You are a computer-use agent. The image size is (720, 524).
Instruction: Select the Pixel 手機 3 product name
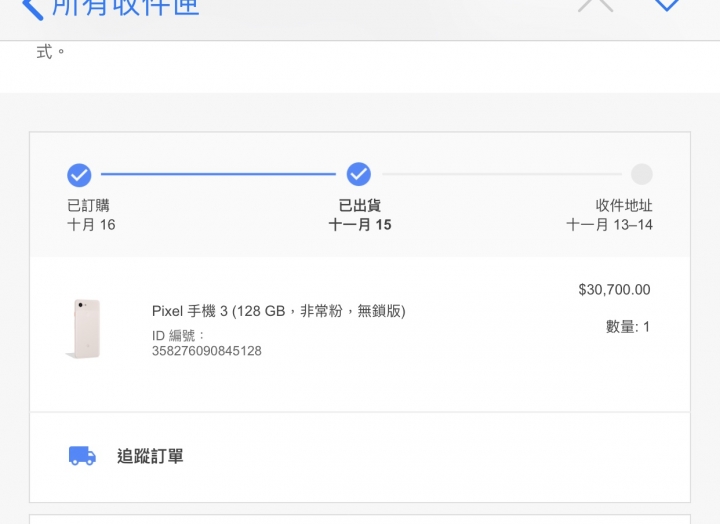click(279, 311)
